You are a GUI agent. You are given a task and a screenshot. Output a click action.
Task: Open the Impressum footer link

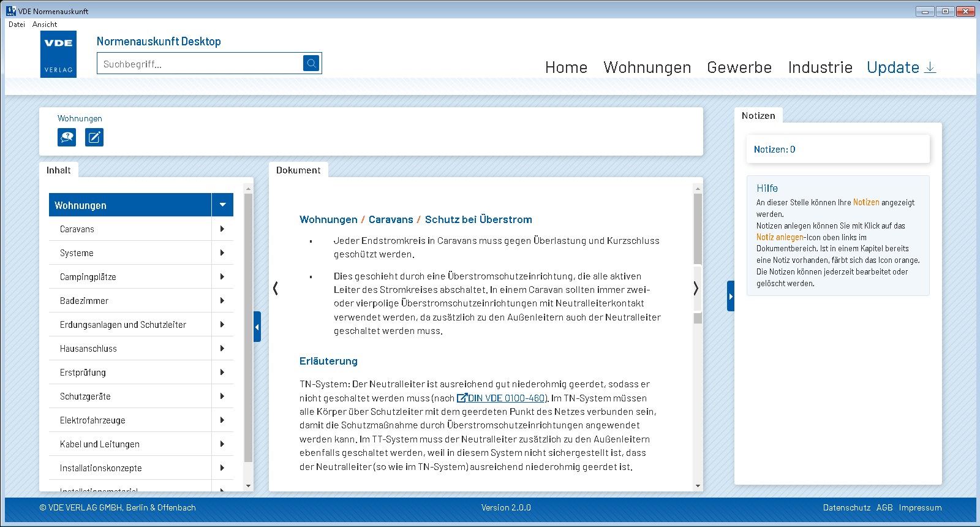tap(920, 507)
